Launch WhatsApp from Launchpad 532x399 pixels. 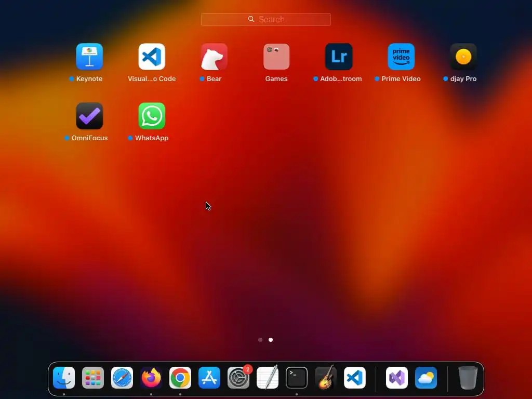(x=152, y=116)
